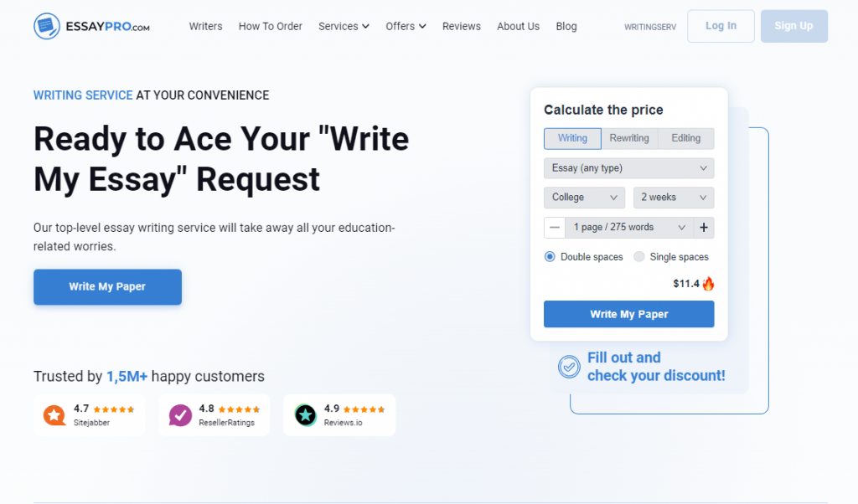Open the Essay (any type) dropdown
Viewport: 858px width, 504px height.
[628, 168]
